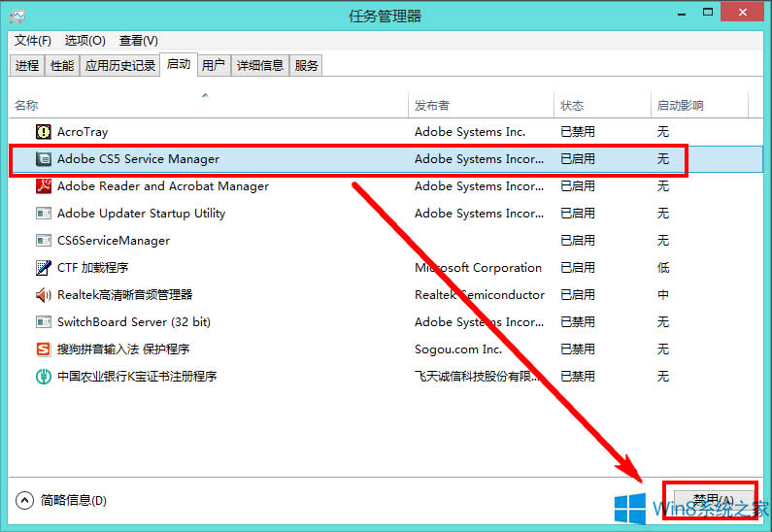Select SwitchBoard Server (32 bit) entry
772x532 pixels.
[x=134, y=322]
